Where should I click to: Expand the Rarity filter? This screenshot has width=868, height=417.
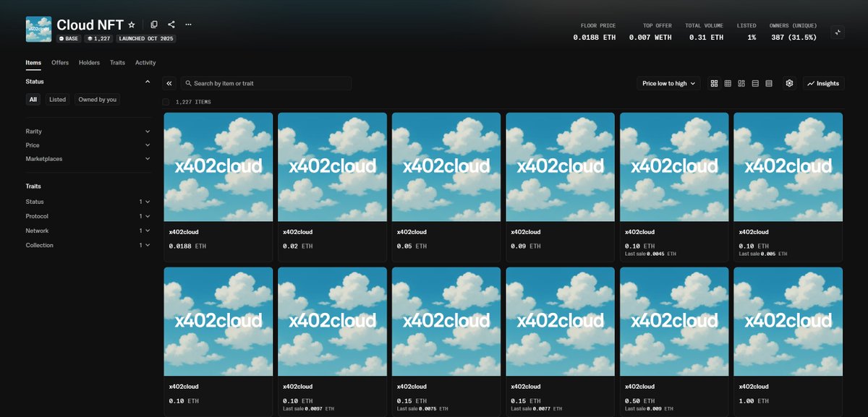(x=88, y=132)
